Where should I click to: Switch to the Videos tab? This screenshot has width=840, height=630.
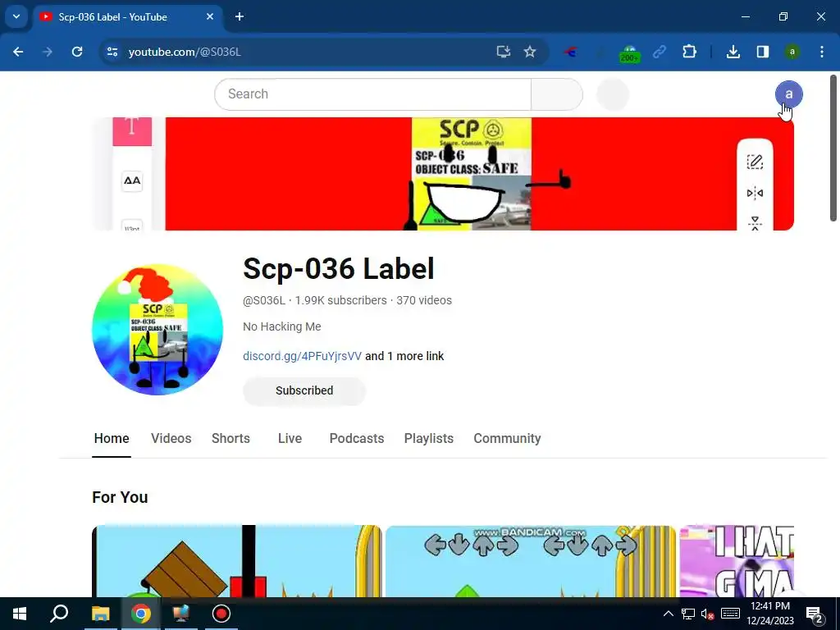click(x=171, y=438)
